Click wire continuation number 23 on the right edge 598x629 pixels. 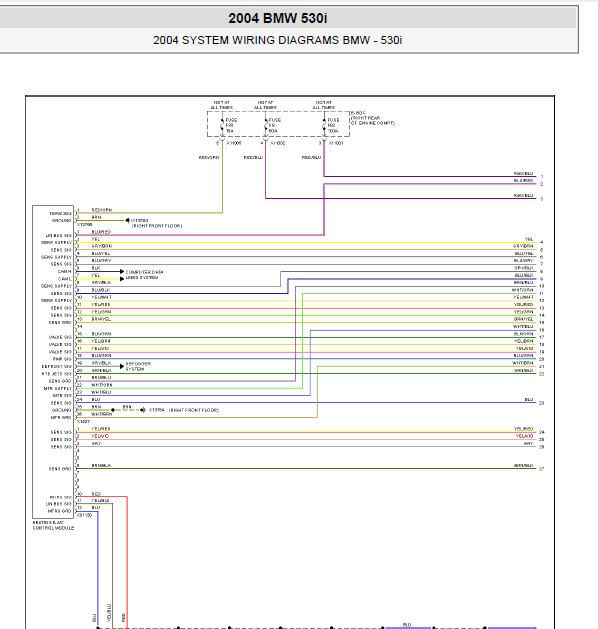pos(542,403)
